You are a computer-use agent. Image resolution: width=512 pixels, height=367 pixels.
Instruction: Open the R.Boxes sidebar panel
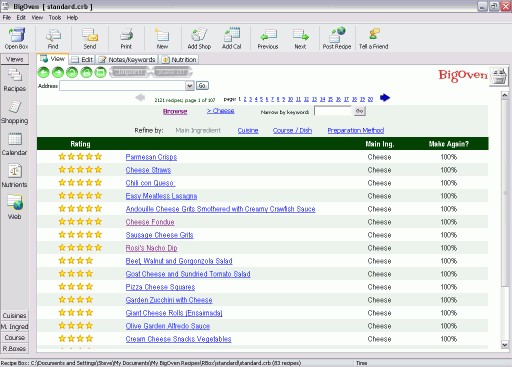pos(14,349)
